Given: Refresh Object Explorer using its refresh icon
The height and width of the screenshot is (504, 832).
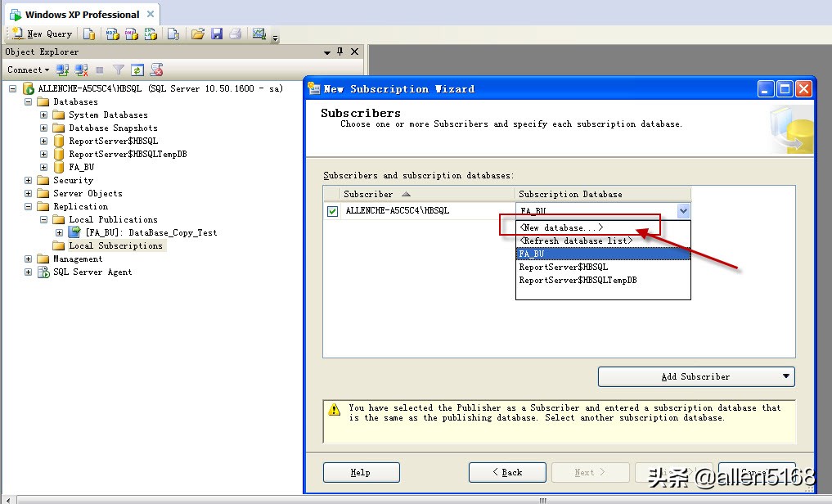Looking at the screenshot, I should [137, 70].
